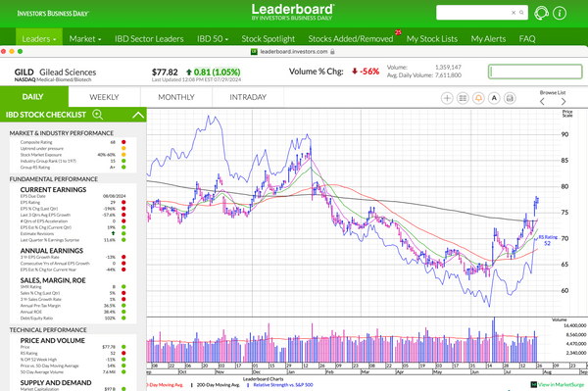Click Last Quarter % Earnings Surprise row
Screen dimensions: 588x391
click(73, 240)
